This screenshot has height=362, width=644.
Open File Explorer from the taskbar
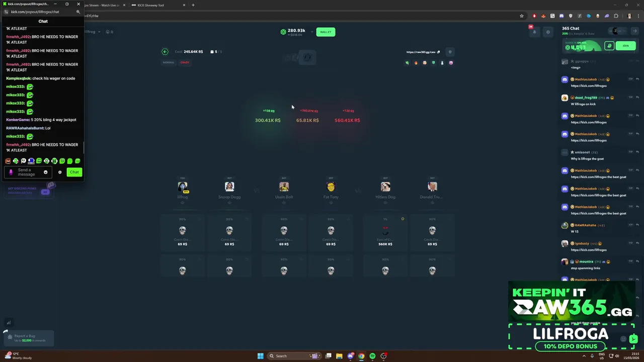click(339, 356)
